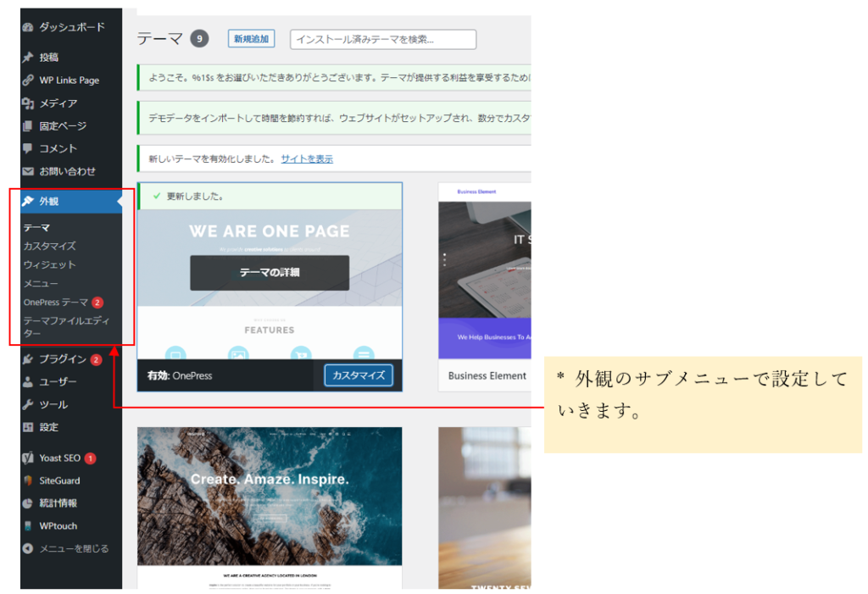Viewport: 868px width, 594px height.
Task: Click the テーマの詳細 overlay button
Action: [x=269, y=273]
